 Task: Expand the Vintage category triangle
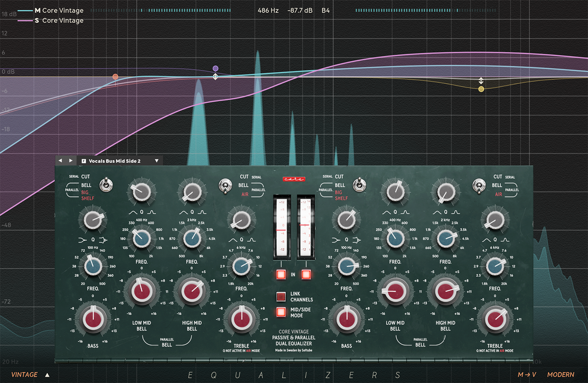pos(47,375)
